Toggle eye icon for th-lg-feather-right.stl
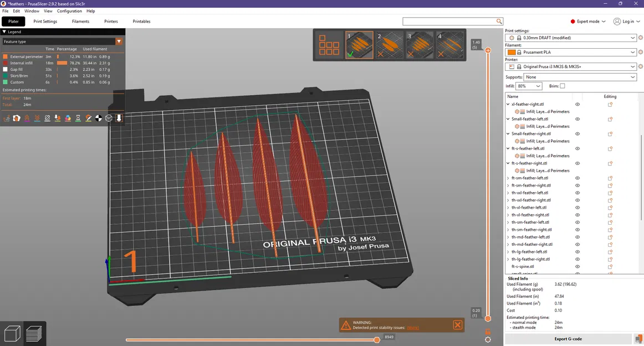This screenshot has width=644, height=346. 577,260
